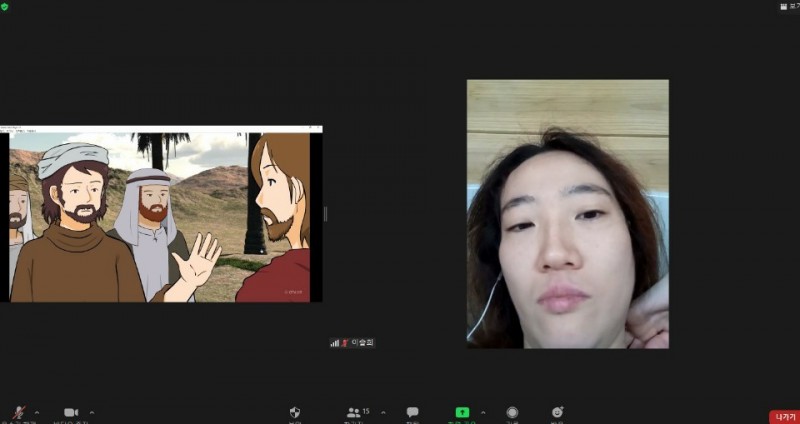The width and height of the screenshot is (800, 424).
Task: Click divider handle between shared screen and video
Action: tap(326, 214)
